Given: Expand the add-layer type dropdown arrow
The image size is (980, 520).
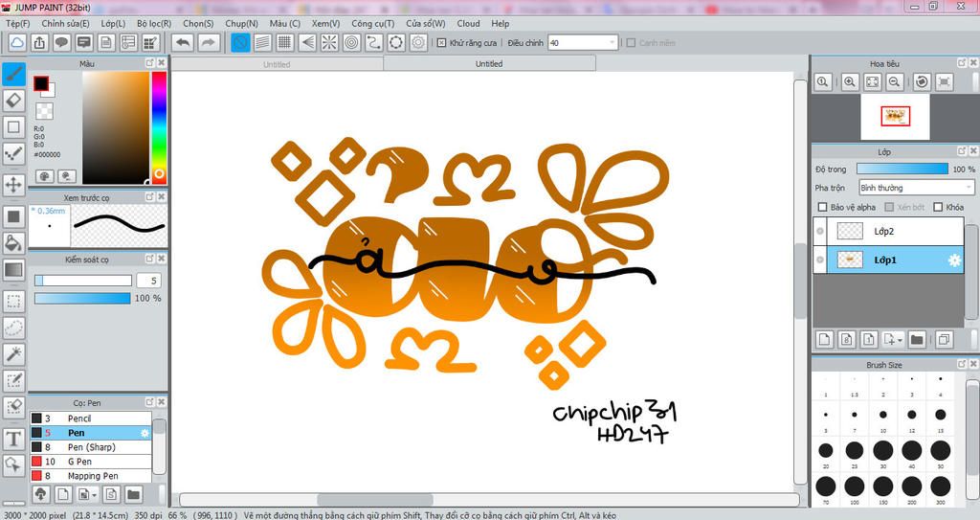Looking at the screenshot, I should pos(900,340).
